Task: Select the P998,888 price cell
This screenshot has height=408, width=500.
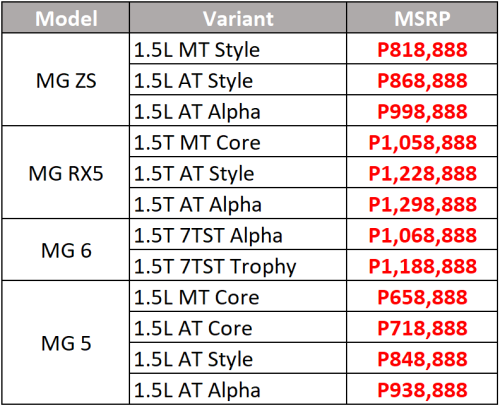Action: (422, 111)
